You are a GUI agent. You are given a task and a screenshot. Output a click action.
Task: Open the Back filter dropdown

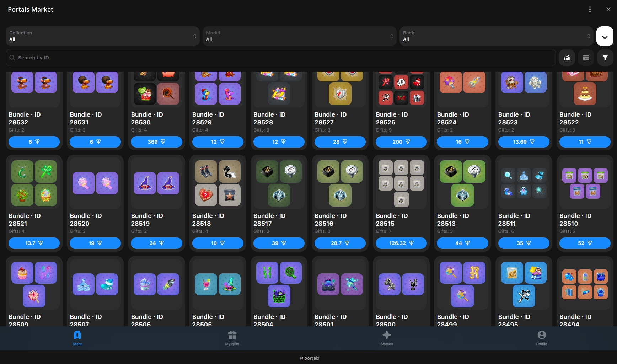(496, 36)
